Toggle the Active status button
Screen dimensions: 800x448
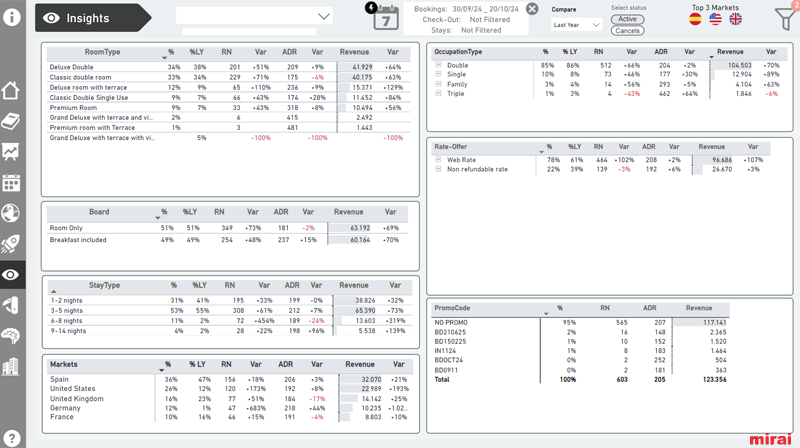pyautogui.click(x=628, y=19)
